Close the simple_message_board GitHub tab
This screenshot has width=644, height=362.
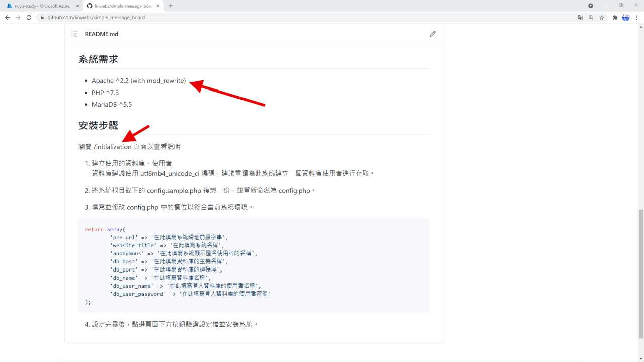[158, 6]
